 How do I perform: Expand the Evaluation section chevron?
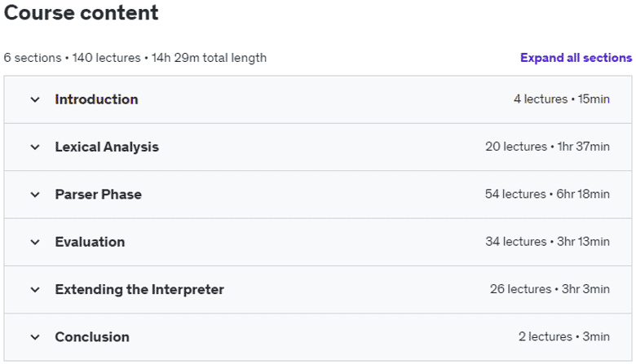pos(35,242)
